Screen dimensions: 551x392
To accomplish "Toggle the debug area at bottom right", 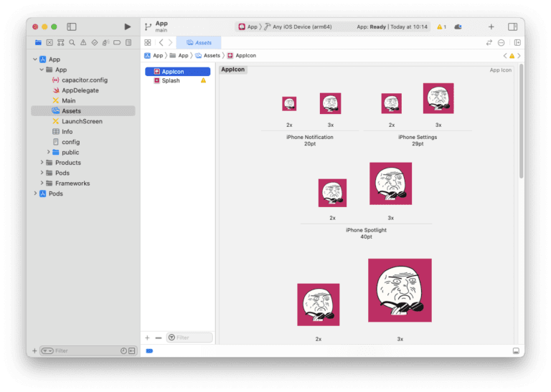I will pos(515,350).
